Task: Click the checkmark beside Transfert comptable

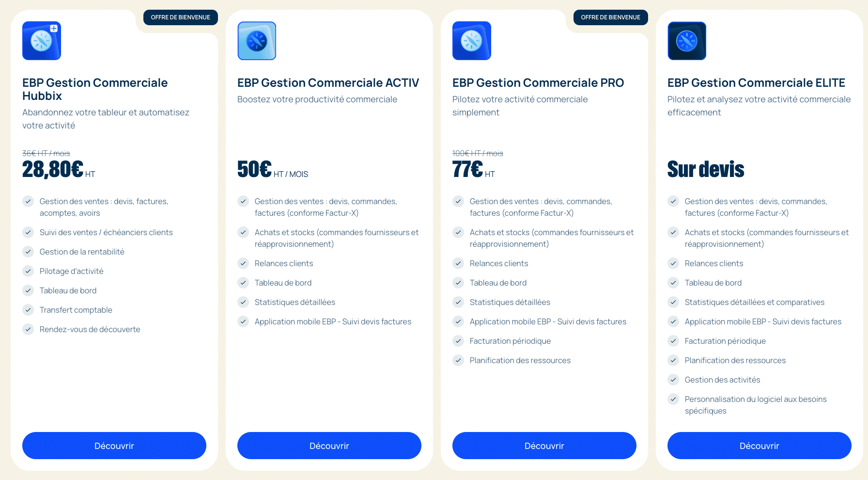Action: click(28, 310)
